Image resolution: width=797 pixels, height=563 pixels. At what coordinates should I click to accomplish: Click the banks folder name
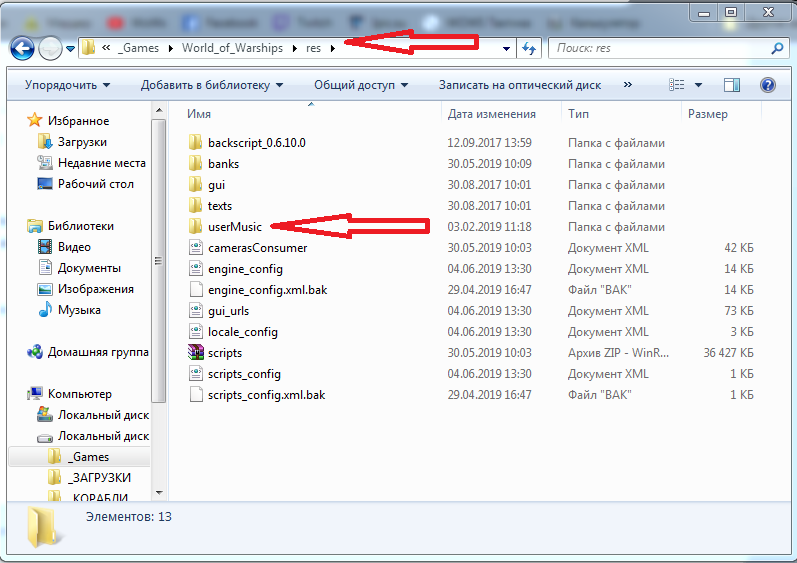[x=223, y=164]
